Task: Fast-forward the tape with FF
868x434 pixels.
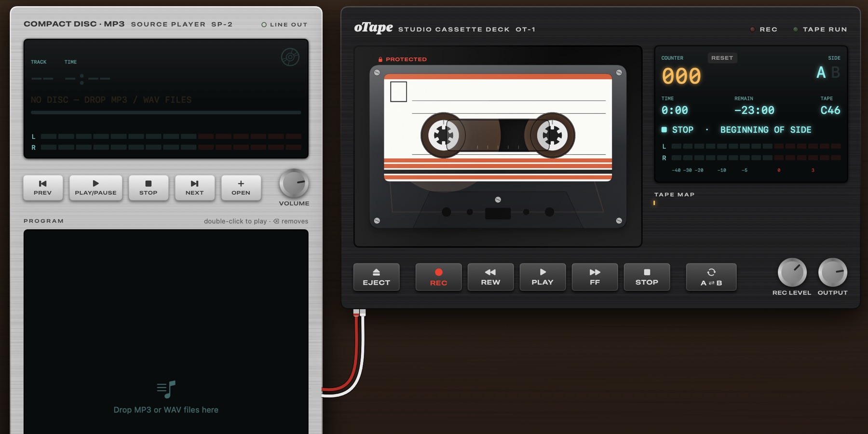Action: 595,277
